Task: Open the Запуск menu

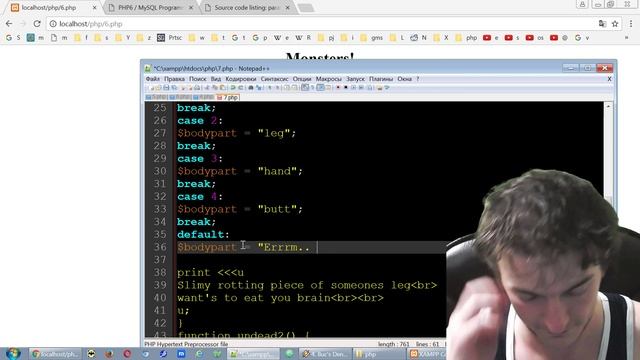Action: pyautogui.click(x=356, y=79)
